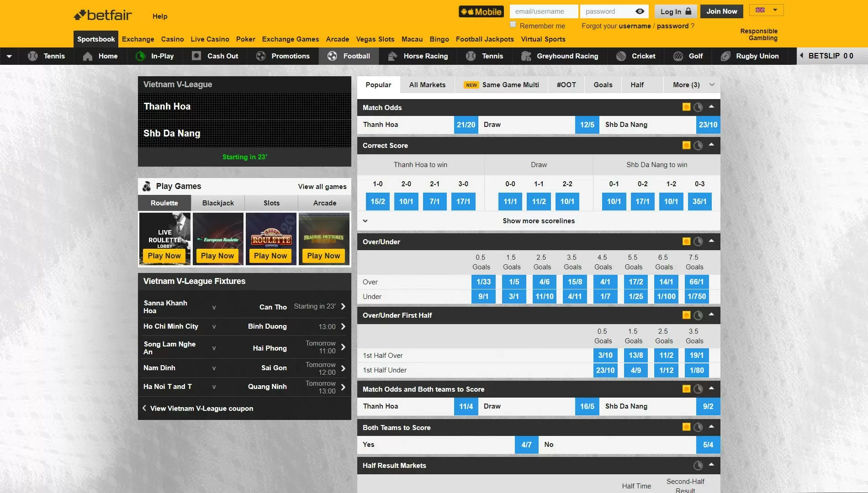Screen dimensions: 868x493
Task: Click clock icon on Half Result Markets header
Action: [x=698, y=465]
